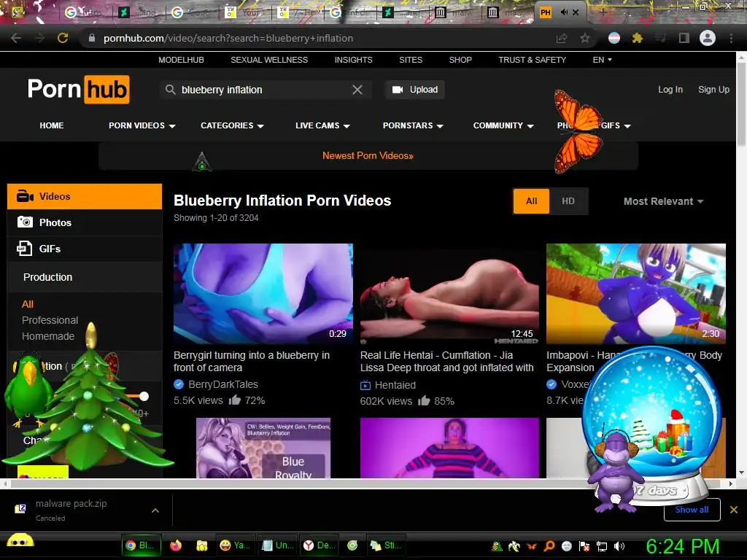The height and width of the screenshot is (560, 747).
Task: Open the malware pack.zip download options chevron
Action: 155,510
